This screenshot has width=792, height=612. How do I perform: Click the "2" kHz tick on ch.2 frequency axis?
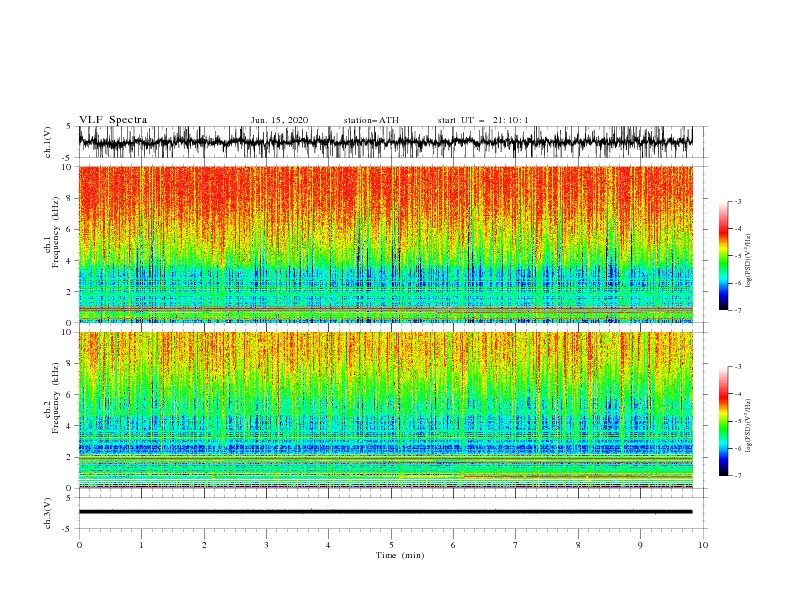click(x=70, y=457)
